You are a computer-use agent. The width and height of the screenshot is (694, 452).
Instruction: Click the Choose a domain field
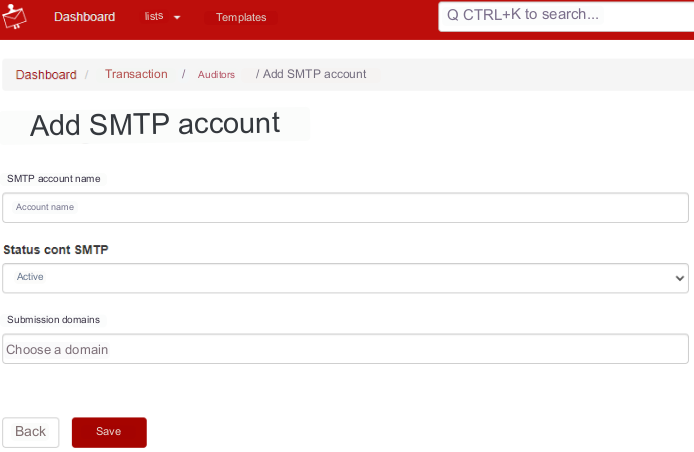345,349
